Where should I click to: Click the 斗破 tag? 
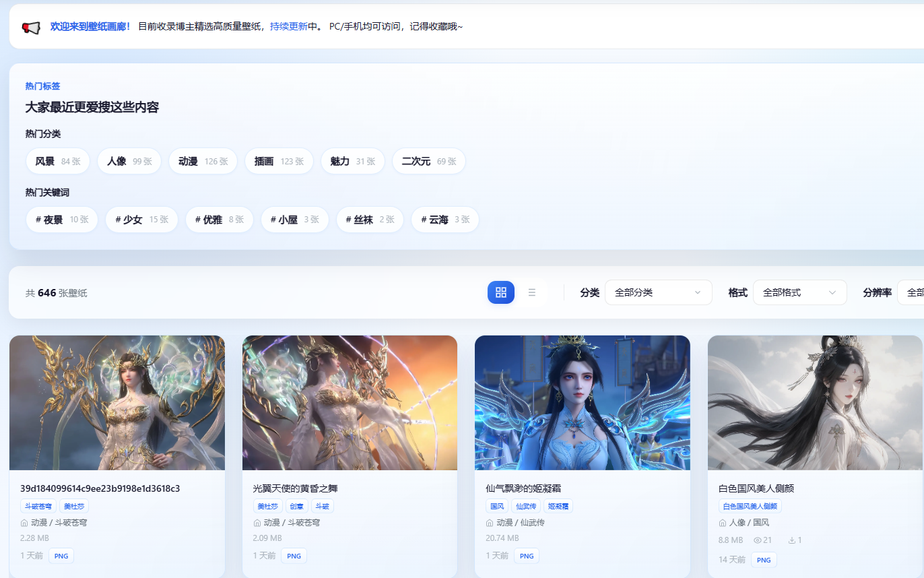pyautogui.click(x=322, y=506)
